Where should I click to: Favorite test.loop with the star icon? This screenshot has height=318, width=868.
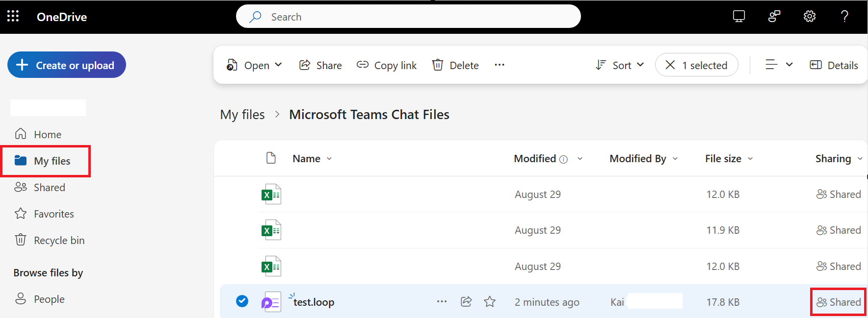[x=490, y=302]
